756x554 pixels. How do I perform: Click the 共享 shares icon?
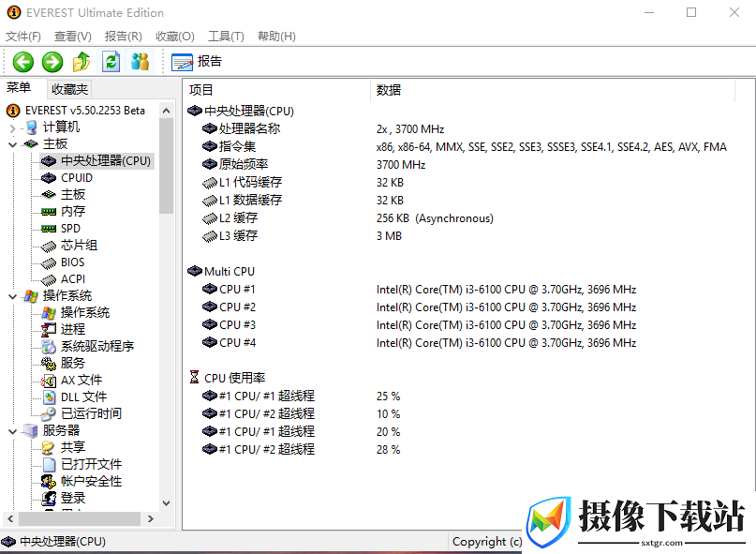click(49, 448)
